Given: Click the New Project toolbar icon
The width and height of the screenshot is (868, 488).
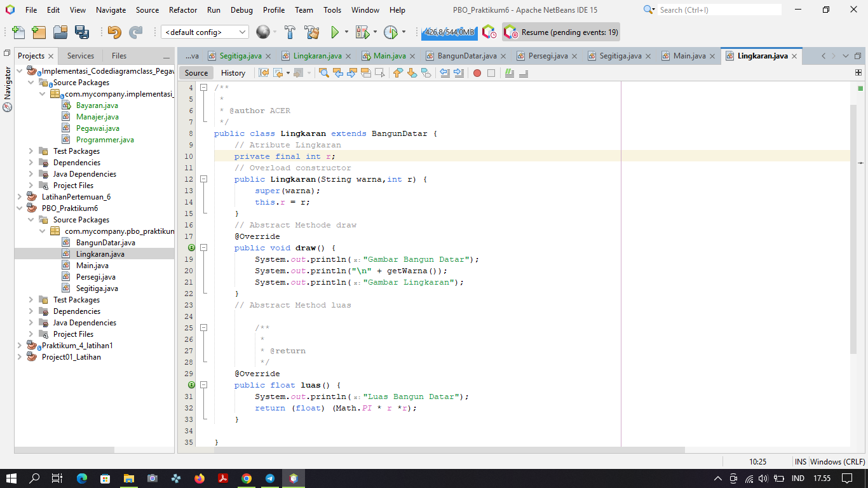Looking at the screenshot, I should [39, 32].
